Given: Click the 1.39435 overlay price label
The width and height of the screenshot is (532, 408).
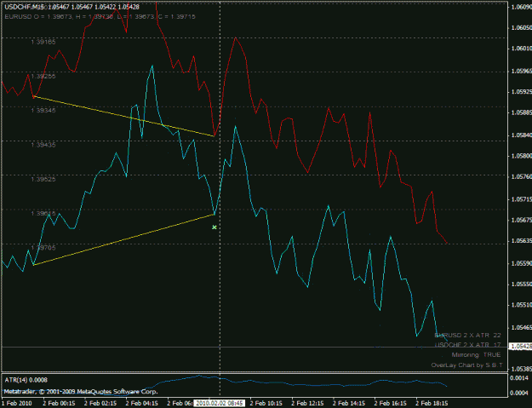Looking at the screenshot, I should click(x=43, y=145).
